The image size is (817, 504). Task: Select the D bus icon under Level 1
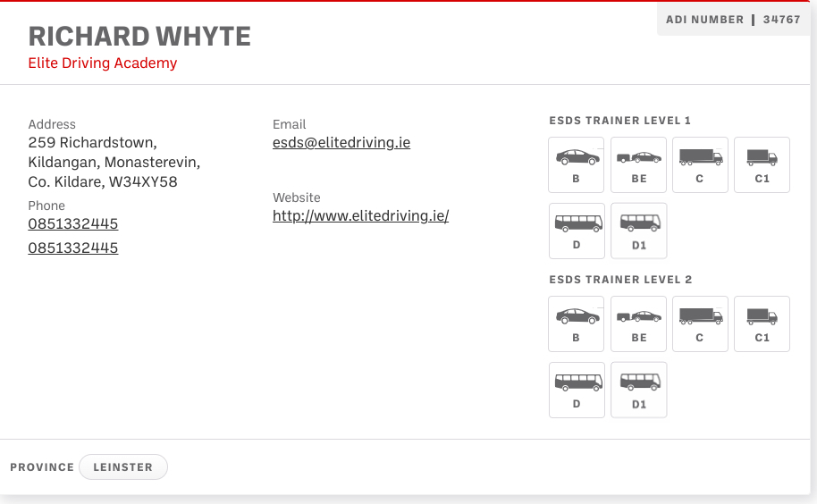point(577,231)
